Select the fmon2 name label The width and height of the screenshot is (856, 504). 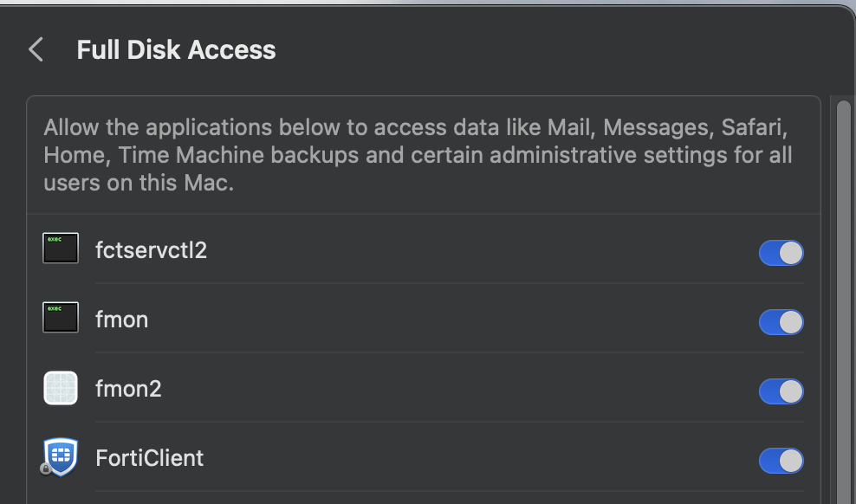click(128, 389)
